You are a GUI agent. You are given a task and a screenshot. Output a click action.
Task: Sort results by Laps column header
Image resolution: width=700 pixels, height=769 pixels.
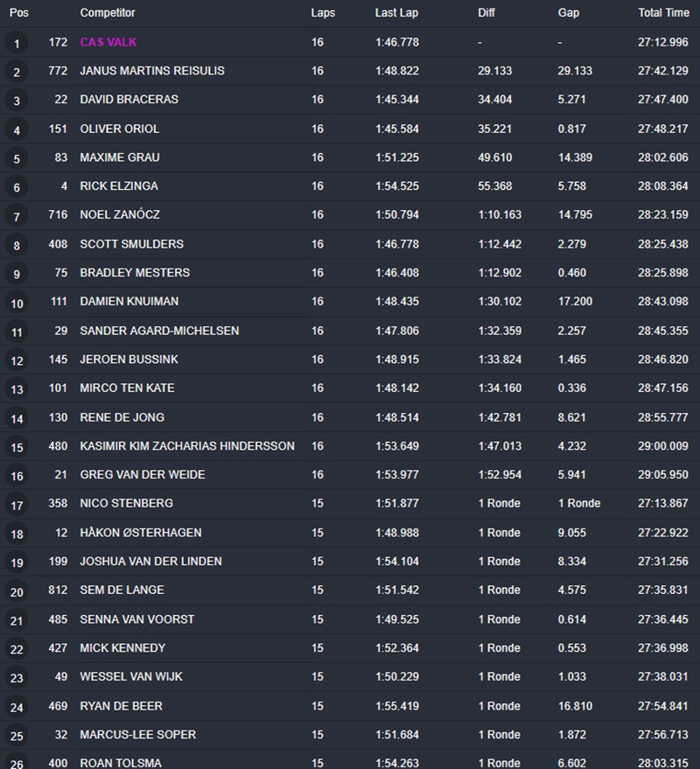323,13
